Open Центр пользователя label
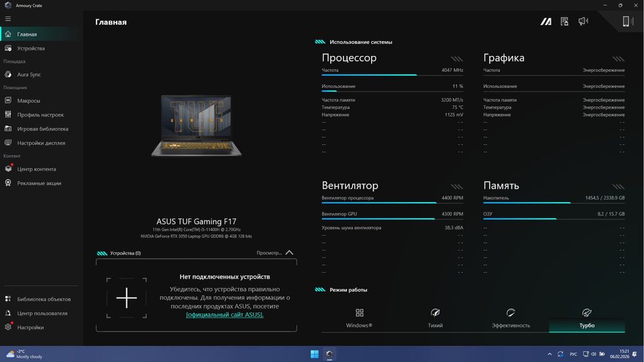The image size is (644, 362). click(x=43, y=313)
